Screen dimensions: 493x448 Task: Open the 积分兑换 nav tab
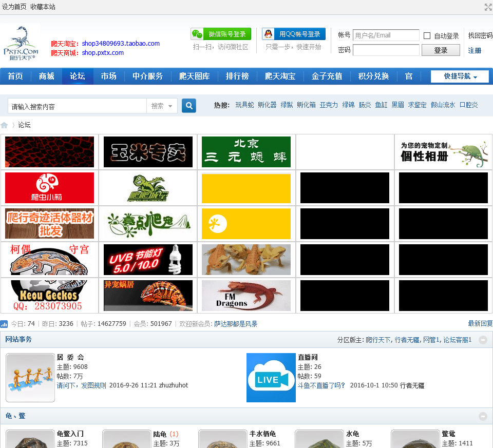click(x=374, y=76)
